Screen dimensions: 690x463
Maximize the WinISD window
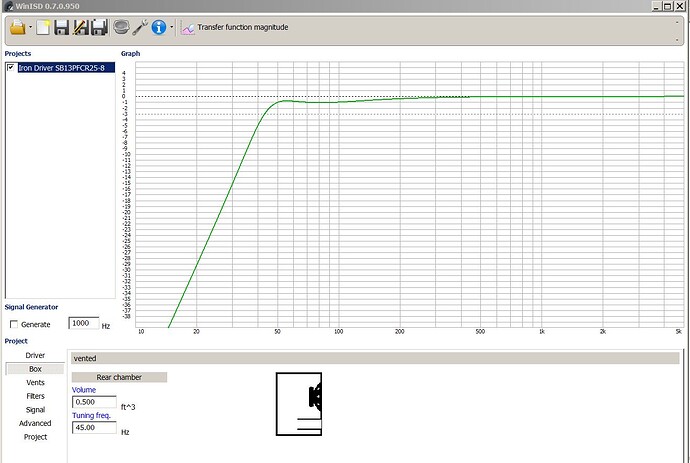click(x=668, y=6)
